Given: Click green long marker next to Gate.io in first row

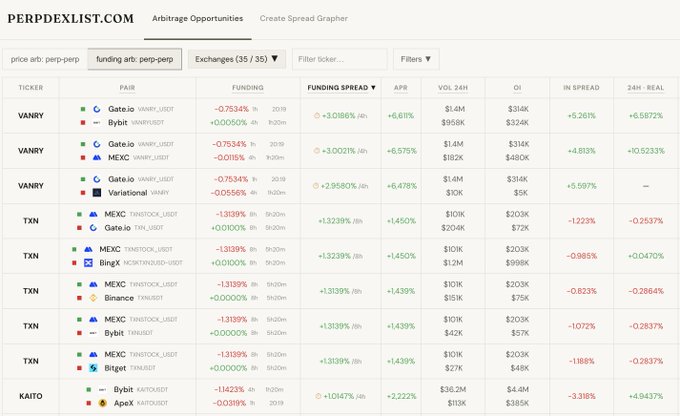Looking at the screenshot, I should tap(83, 109).
